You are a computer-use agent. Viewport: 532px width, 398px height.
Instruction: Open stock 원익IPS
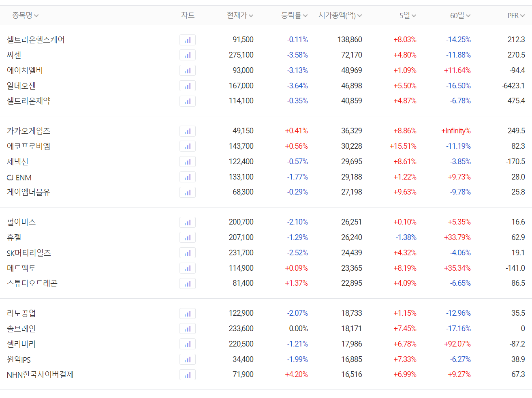[x=19, y=359]
